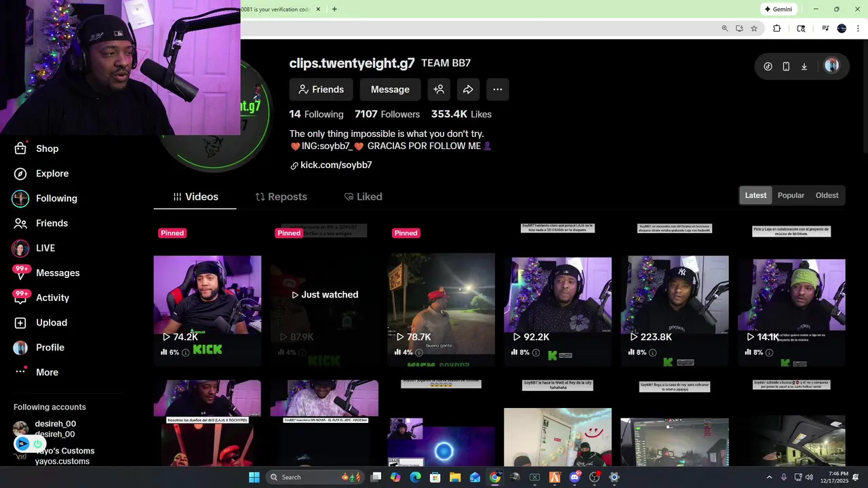Show the 14 Following list
This screenshot has width=868, height=488.
pyautogui.click(x=317, y=115)
